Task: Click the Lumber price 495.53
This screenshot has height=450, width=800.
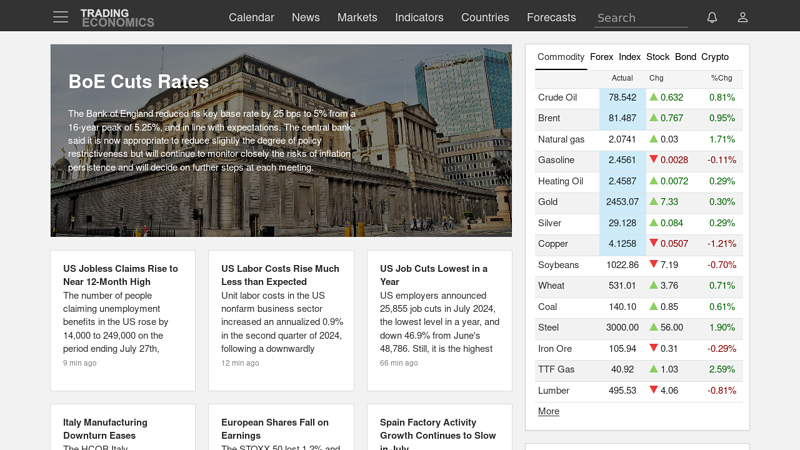Action: pos(622,390)
